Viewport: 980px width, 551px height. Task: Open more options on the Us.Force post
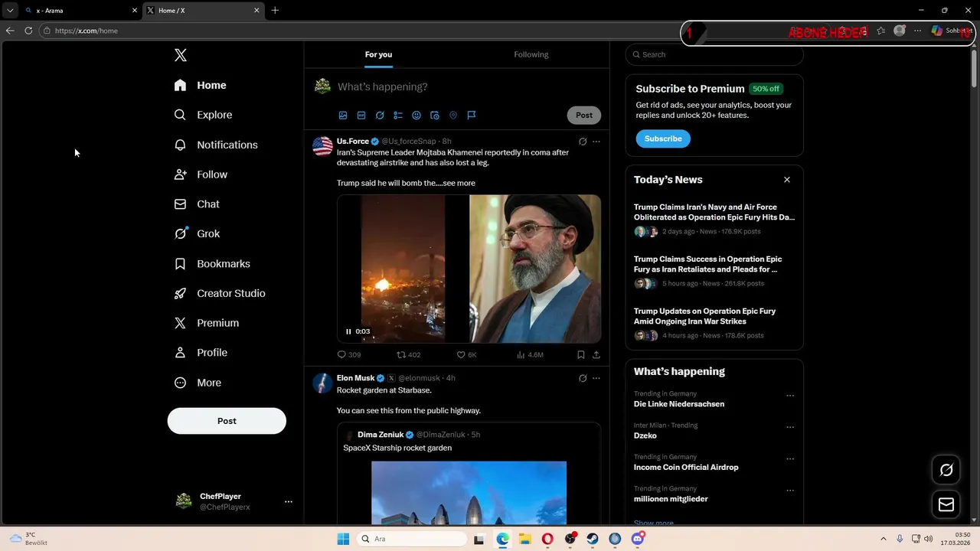pos(596,142)
